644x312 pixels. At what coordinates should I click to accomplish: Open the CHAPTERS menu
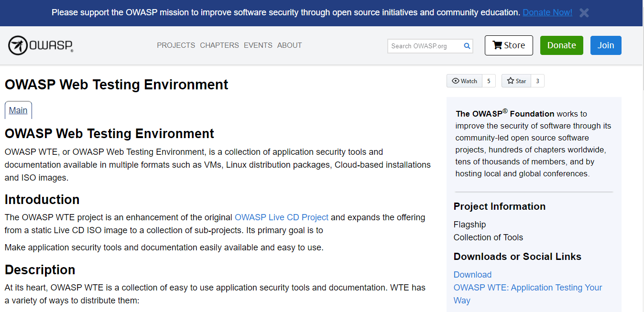219,45
